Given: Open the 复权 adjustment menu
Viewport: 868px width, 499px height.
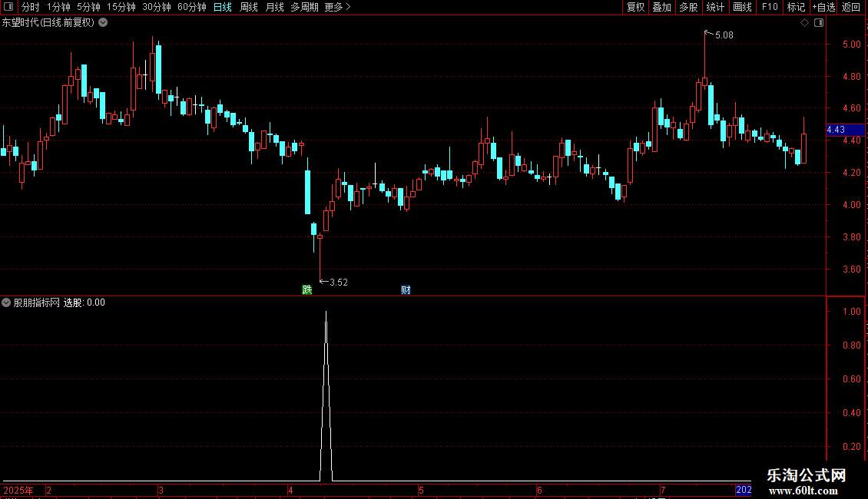Looking at the screenshot, I should (635, 7).
